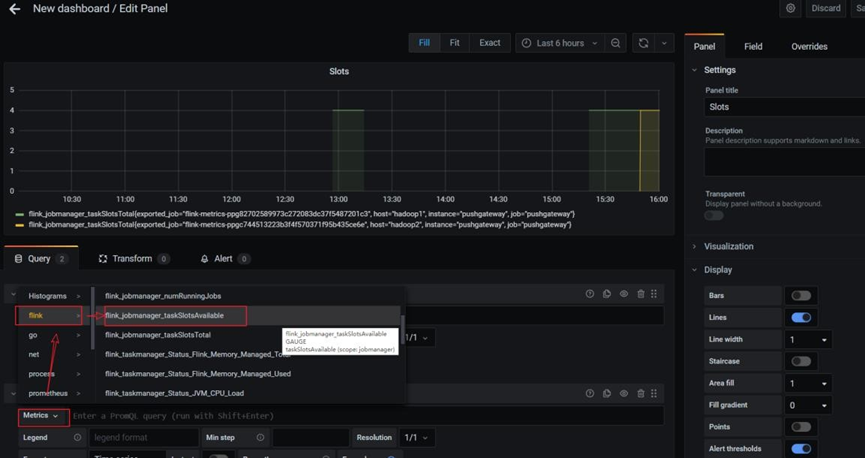Open dashboard settings gear icon

[x=790, y=9]
